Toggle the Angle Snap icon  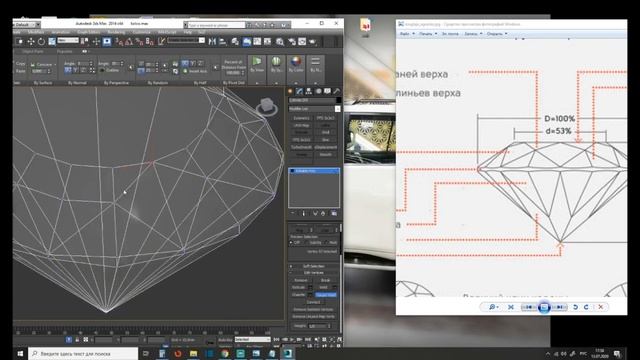point(129,42)
